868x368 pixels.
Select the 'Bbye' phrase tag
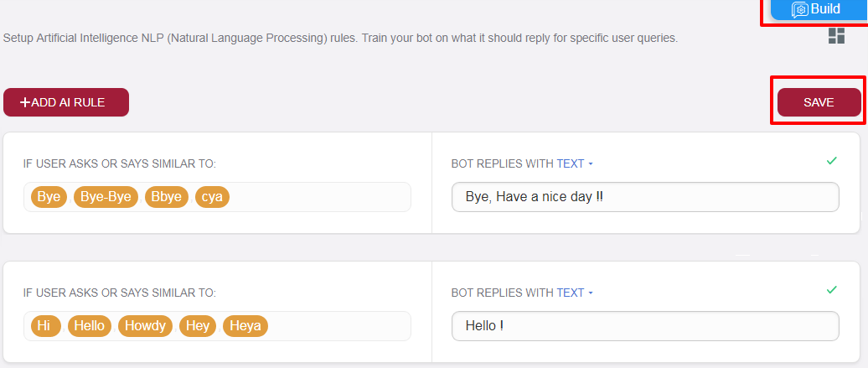point(167,198)
